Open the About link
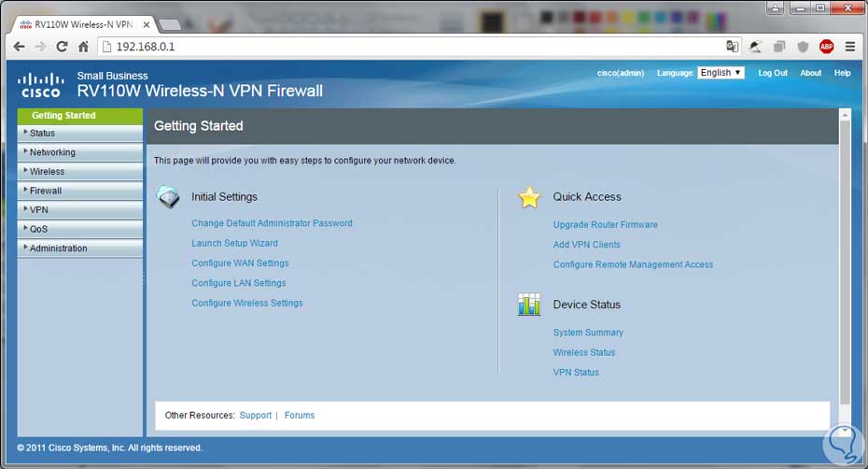Screen dimensions: 868x469 810,73
